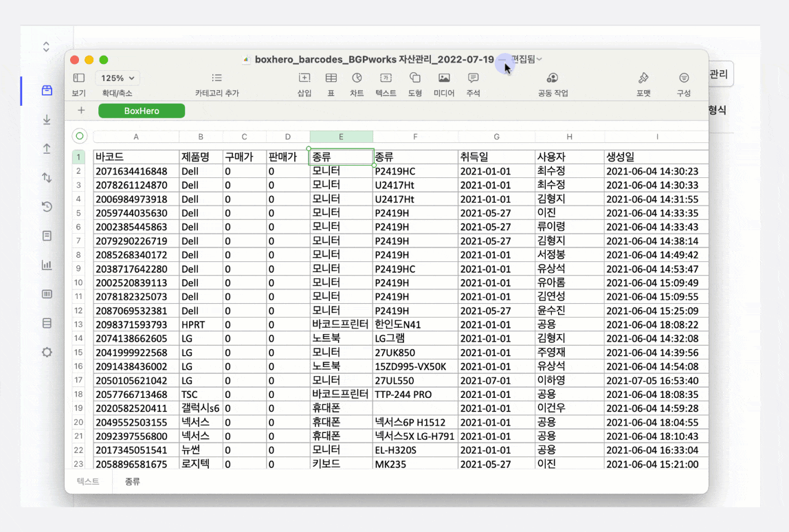The height and width of the screenshot is (532, 789).
Task: Select cell 넥서스5X LG-H791
Action: pyautogui.click(x=415, y=436)
